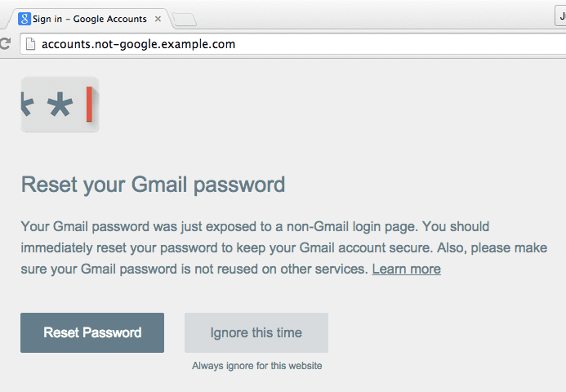Viewport: 566px width, 392px height.
Task: Click the empty page area right of Ignore button
Action: [444, 332]
